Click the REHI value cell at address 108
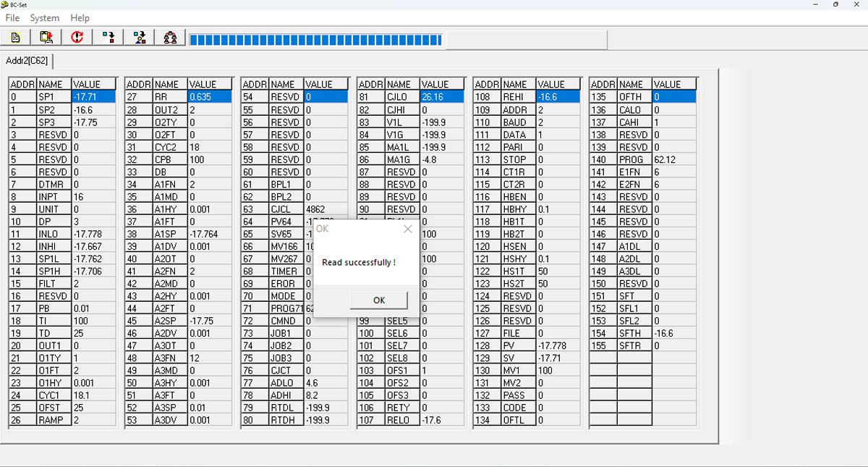 click(558, 97)
